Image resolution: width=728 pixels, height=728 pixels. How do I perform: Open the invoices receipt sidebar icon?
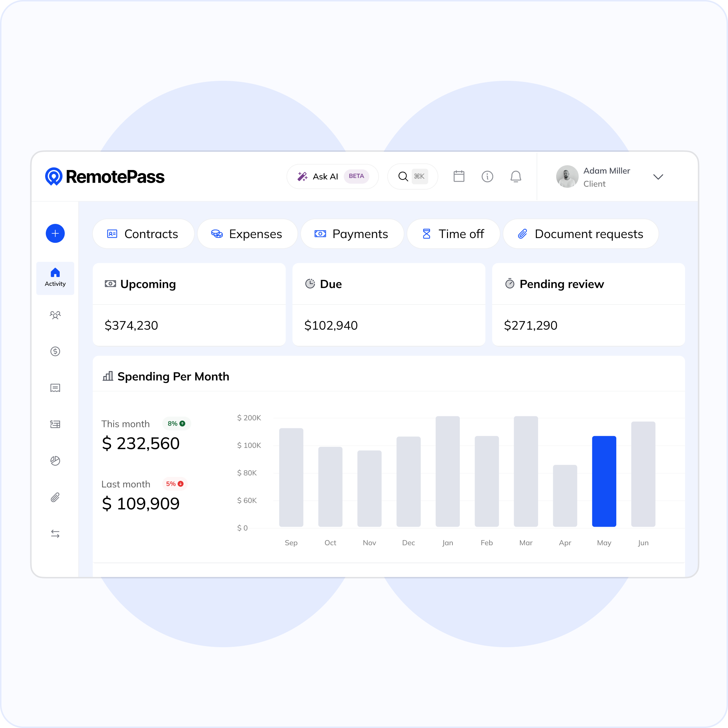coord(55,388)
